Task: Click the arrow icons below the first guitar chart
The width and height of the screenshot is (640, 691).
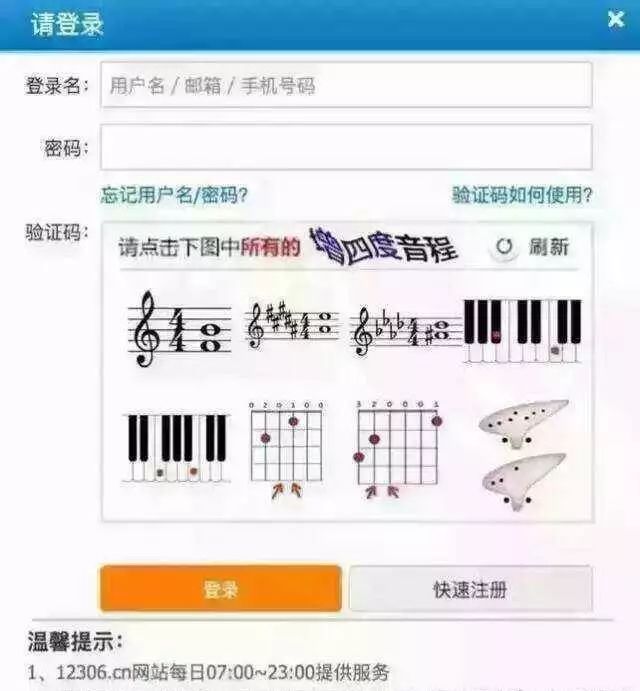Action: click(287, 490)
